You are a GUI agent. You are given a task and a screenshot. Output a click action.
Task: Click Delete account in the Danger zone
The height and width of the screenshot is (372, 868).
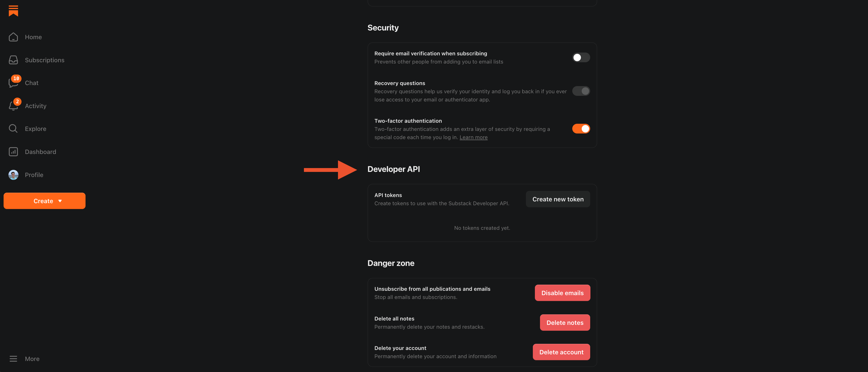point(561,352)
